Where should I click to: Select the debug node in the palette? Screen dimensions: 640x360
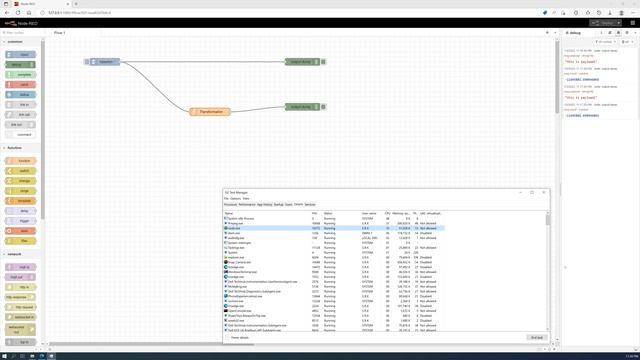20,64
